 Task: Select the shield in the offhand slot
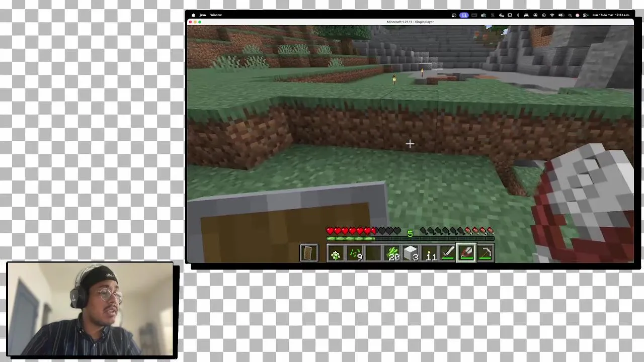point(309,253)
